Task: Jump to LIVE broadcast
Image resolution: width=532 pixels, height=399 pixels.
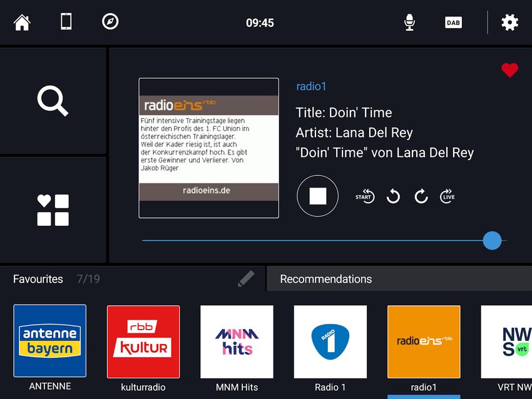Action: [448, 196]
